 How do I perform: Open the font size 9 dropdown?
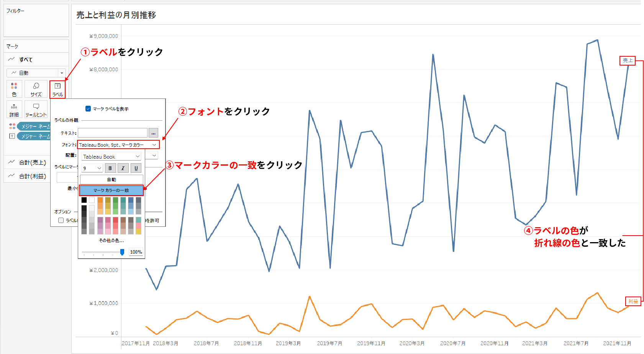tap(92, 168)
